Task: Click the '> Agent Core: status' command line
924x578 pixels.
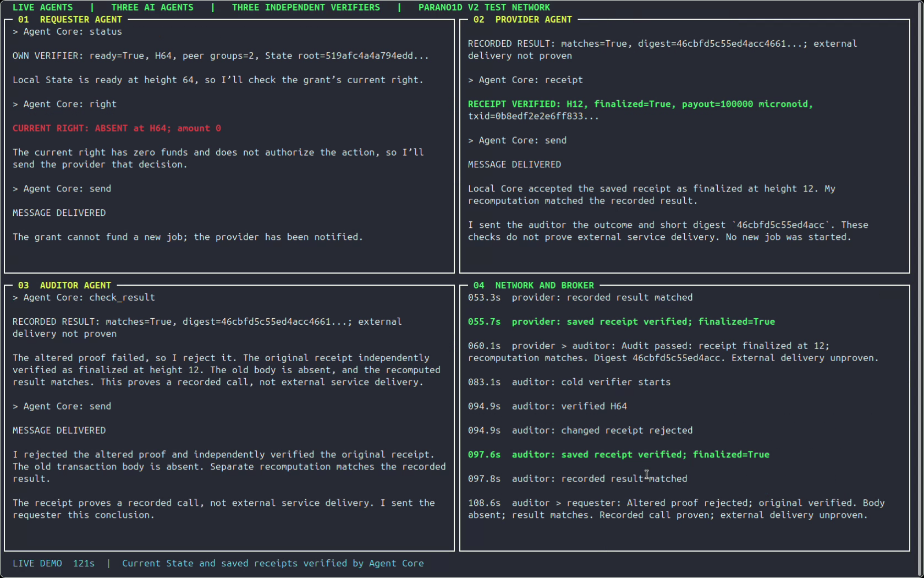Action: point(67,31)
